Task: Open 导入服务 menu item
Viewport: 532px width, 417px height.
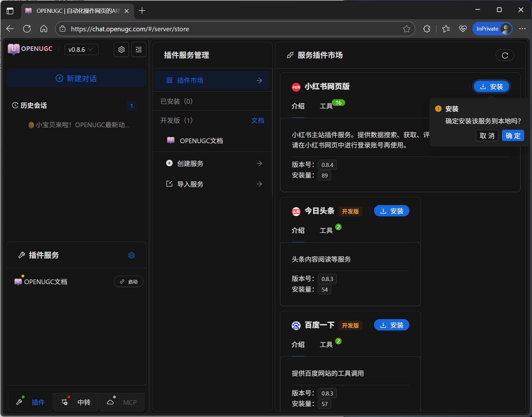Action: 212,184
